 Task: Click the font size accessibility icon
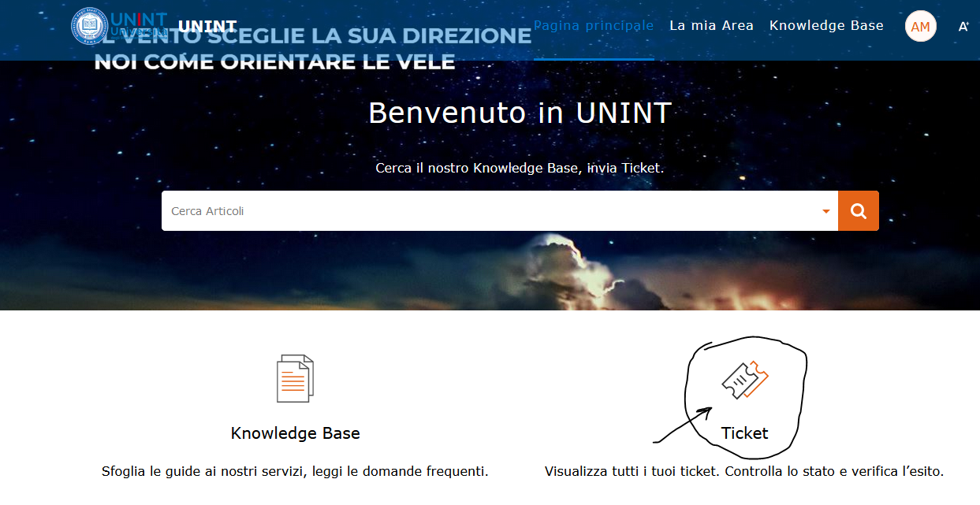point(963,27)
